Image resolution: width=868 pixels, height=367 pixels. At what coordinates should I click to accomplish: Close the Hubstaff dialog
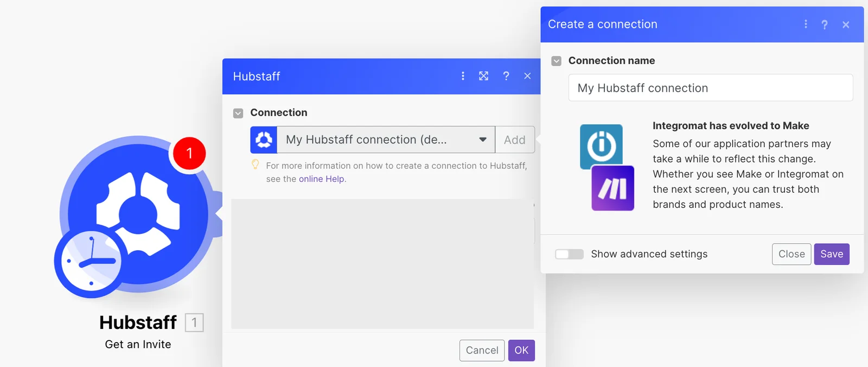527,76
